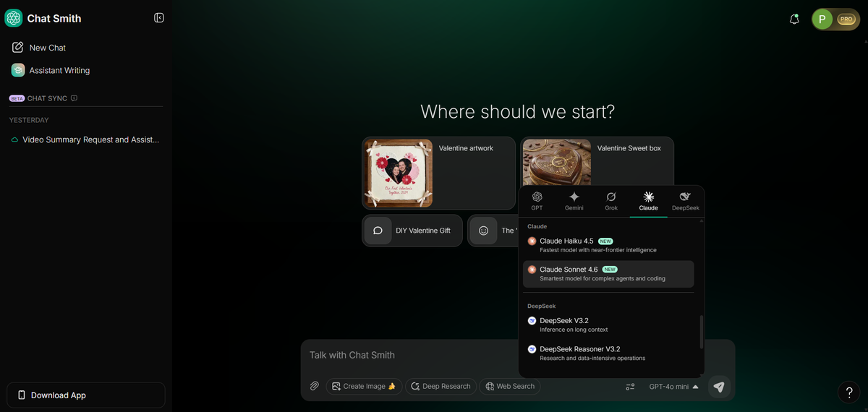Click the New Chat pencil icon
Viewport: 868px width, 412px height.
point(18,48)
